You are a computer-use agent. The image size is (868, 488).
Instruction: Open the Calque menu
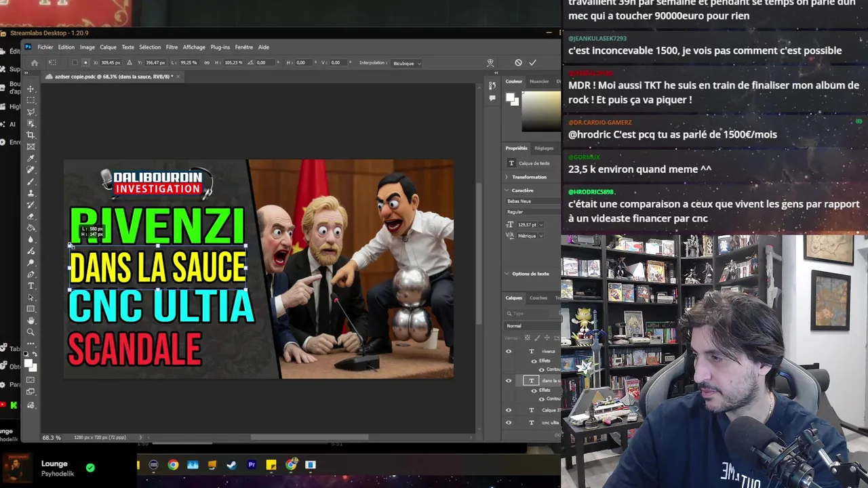point(108,47)
